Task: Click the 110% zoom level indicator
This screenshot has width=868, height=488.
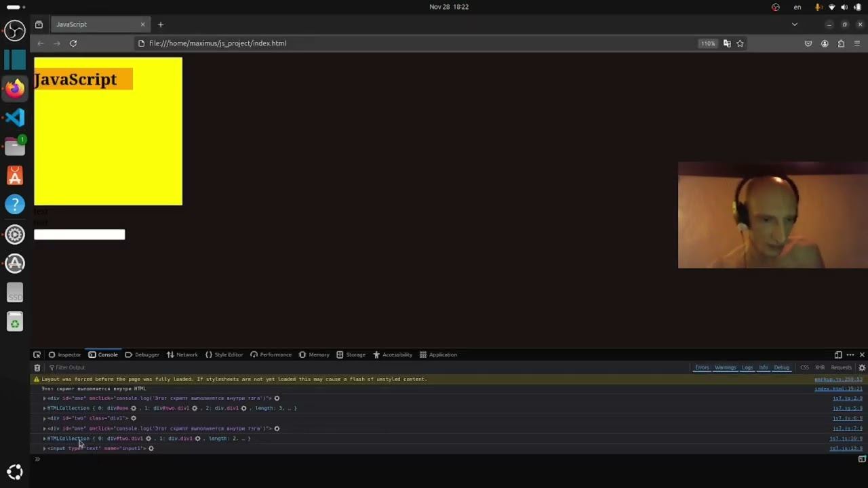Action: coord(708,43)
